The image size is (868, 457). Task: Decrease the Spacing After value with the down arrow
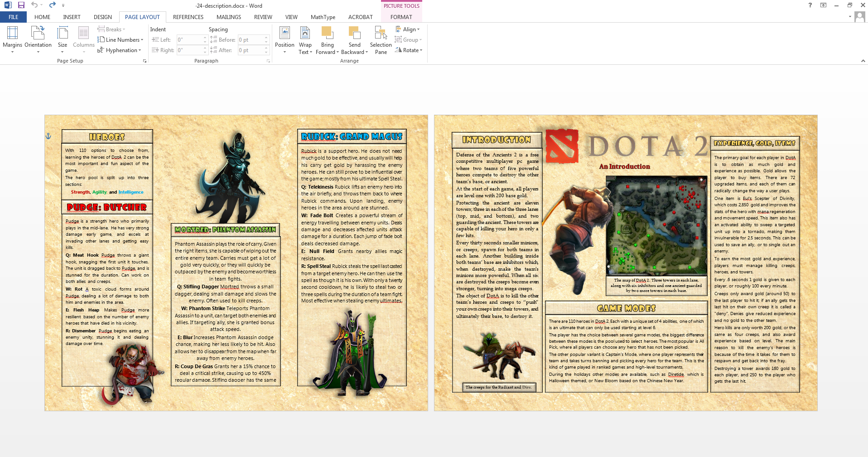tap(266, 53)
